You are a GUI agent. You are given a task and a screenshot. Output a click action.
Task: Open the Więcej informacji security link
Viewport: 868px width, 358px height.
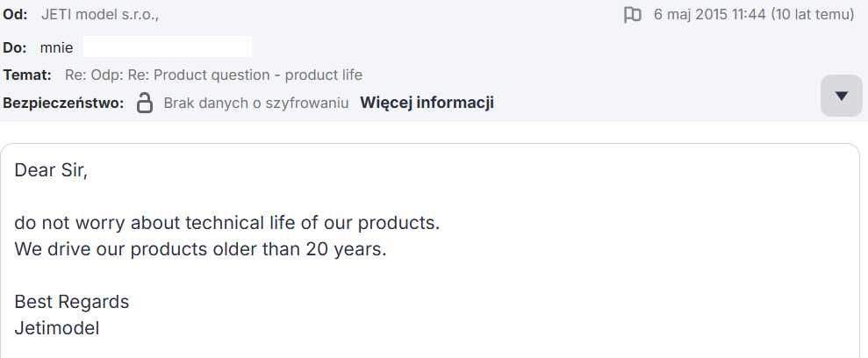427,103
